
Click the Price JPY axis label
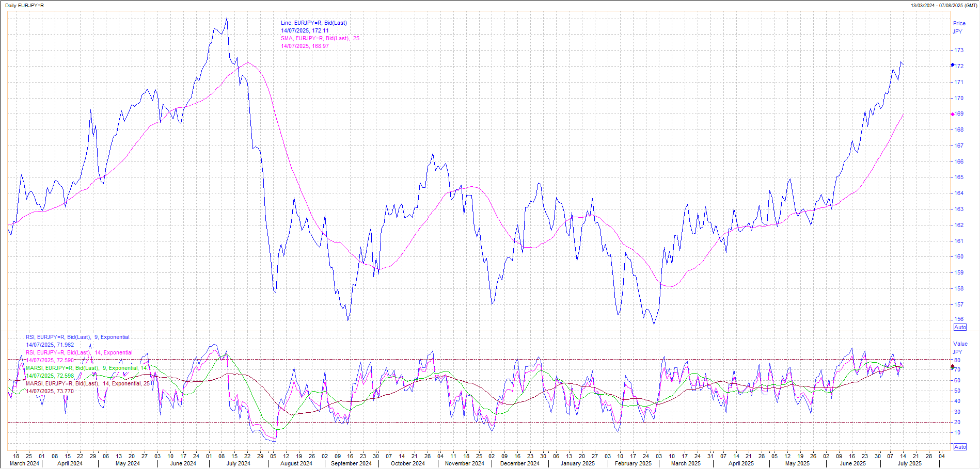pos(959,27)
